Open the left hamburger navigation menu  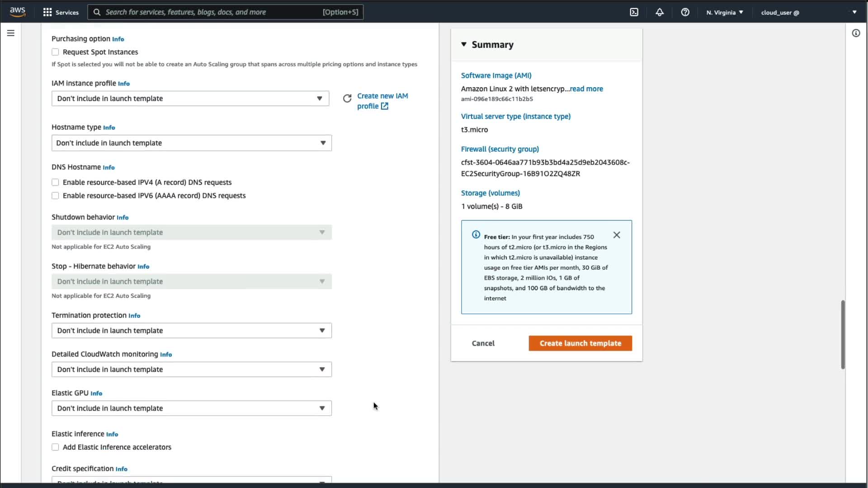[11, 33]
